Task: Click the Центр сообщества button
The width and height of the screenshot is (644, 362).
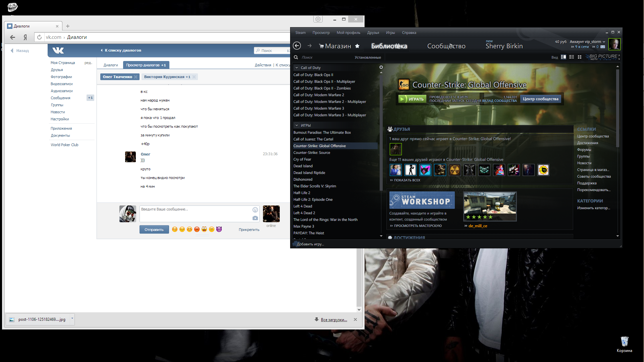Action: click(x=540, y=99)
